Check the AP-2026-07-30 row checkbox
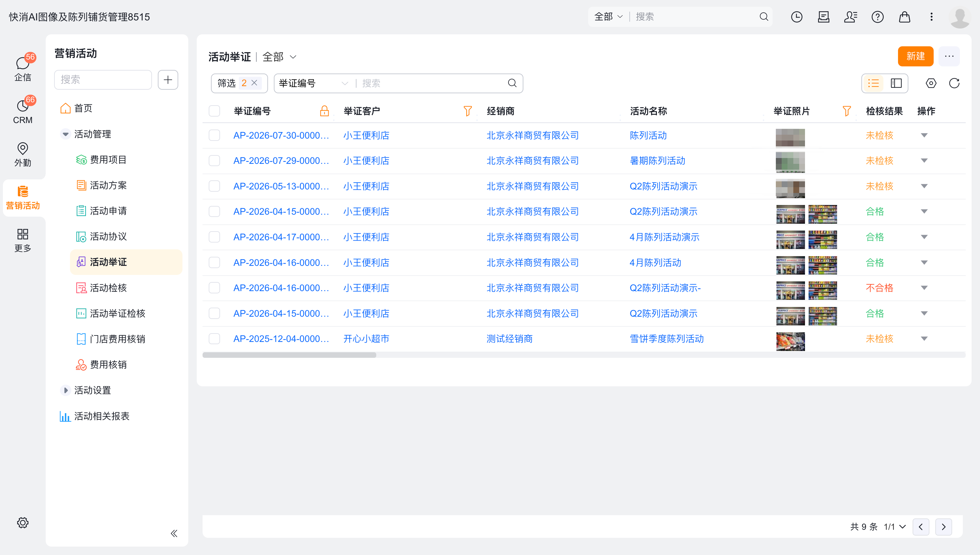The width and height of the screenshot is (980, 555). click(x=215, y=135)
